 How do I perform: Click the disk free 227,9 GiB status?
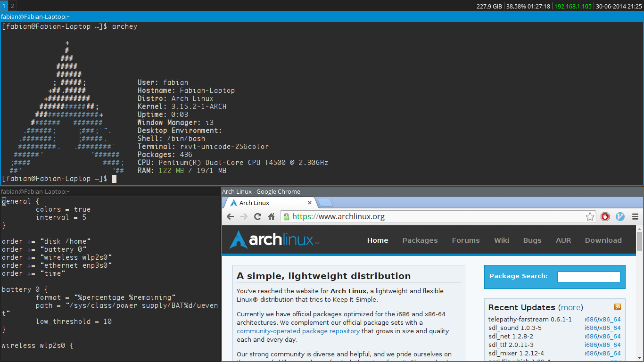(x=489, y=6)
